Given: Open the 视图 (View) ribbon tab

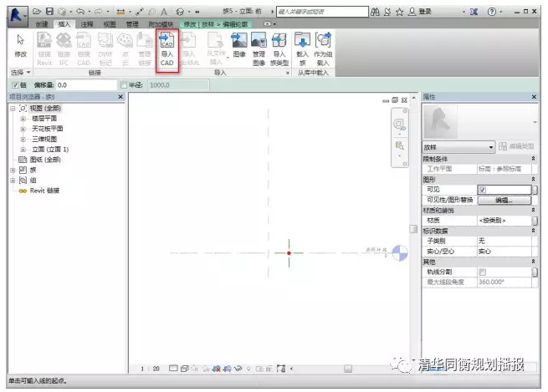Looking at the screenshot, I should coord(110,25).
